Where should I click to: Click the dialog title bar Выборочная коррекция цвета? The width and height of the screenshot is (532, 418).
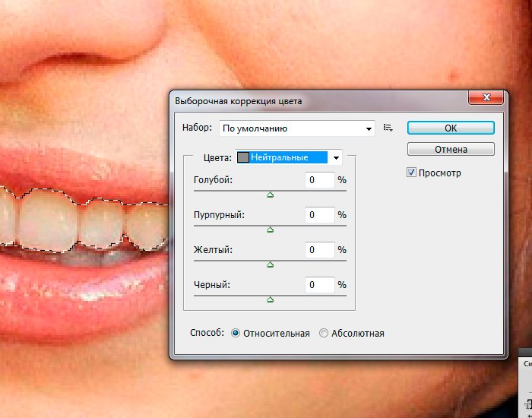[304, 100]
